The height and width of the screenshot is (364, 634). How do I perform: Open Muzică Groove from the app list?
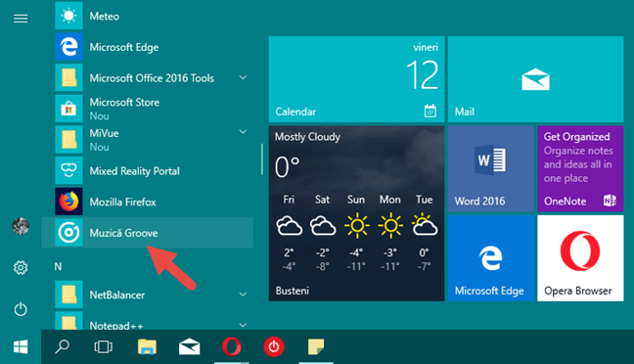click(147, 233)
